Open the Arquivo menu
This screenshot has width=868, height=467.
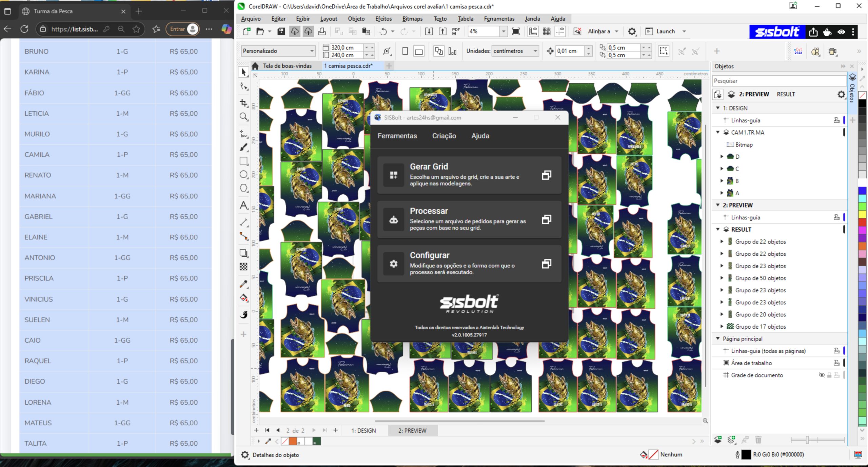[x=251, y=19]
